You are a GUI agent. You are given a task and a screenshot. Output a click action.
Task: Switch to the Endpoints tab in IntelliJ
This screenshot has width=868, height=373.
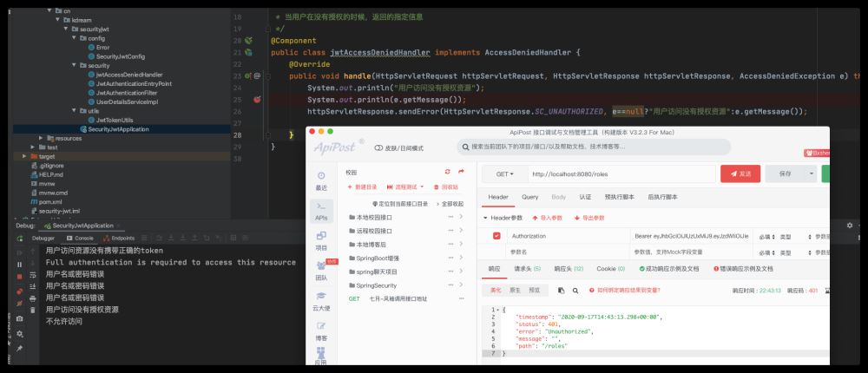point(118,239)
